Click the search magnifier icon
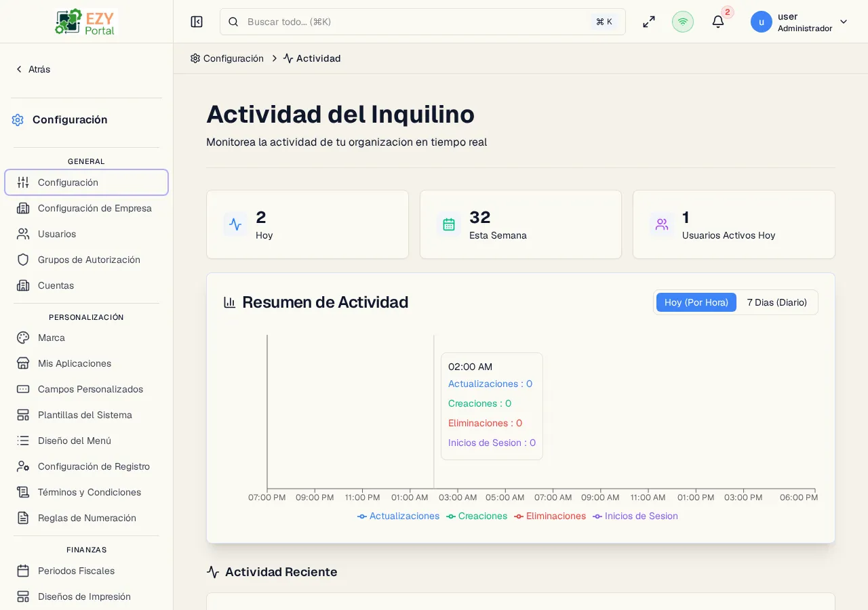Screen dimensions: 868x610 (233, 22)
